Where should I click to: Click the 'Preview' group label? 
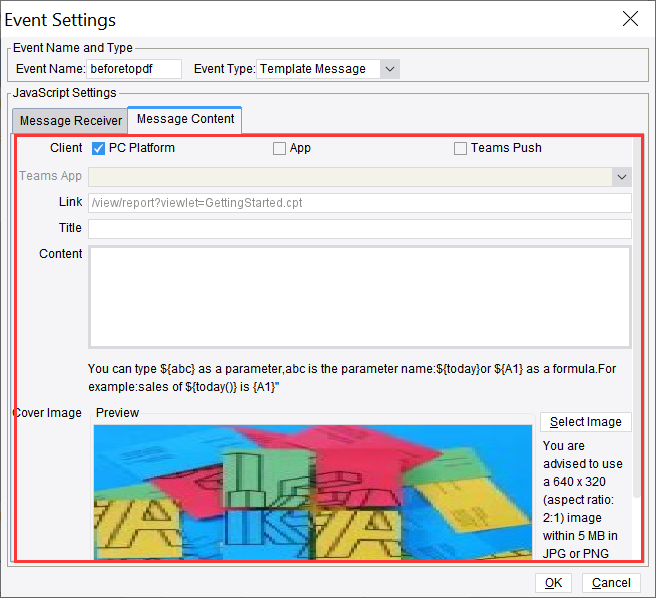(x=117, y=413)
